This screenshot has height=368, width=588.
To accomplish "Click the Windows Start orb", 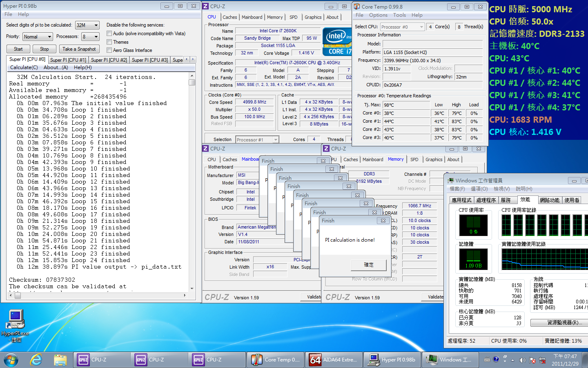I will point(11,360).
